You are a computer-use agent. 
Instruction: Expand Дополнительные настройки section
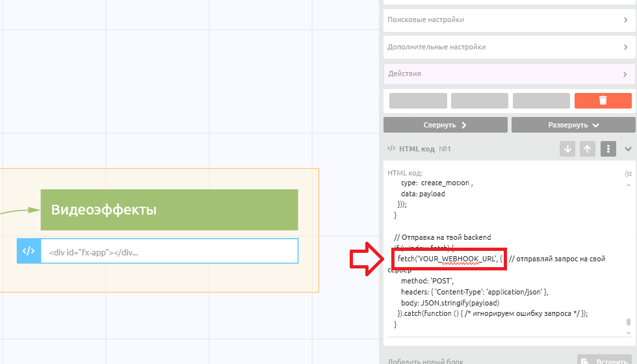[x=507, y=47]
